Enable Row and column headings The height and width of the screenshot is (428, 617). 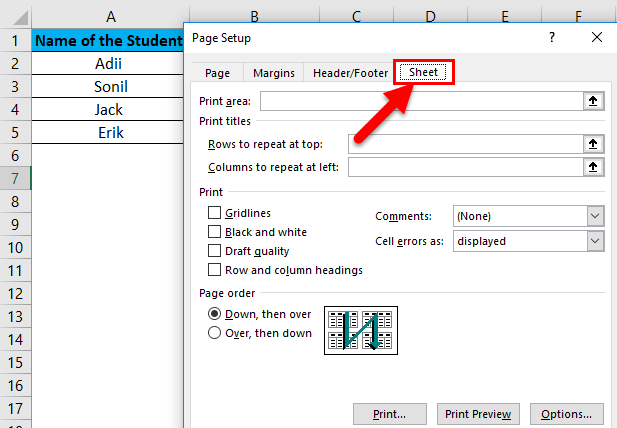[x=214, y=270]
